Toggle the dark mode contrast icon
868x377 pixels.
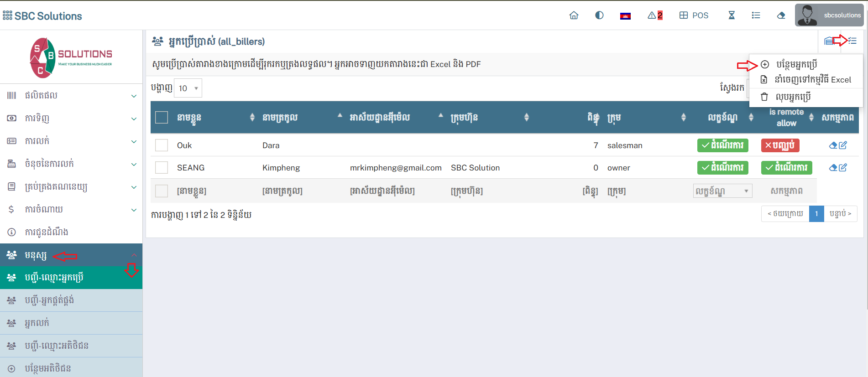point(599,15)
